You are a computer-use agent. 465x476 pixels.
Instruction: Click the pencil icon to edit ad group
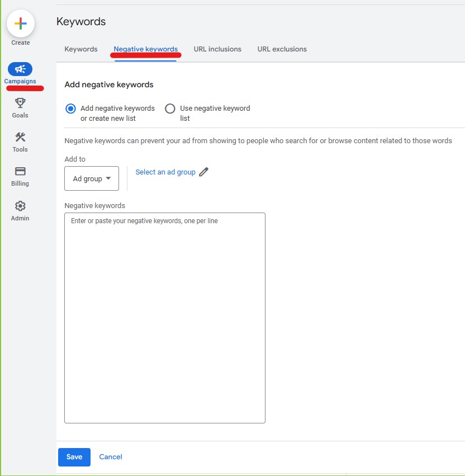coord(203,172)
